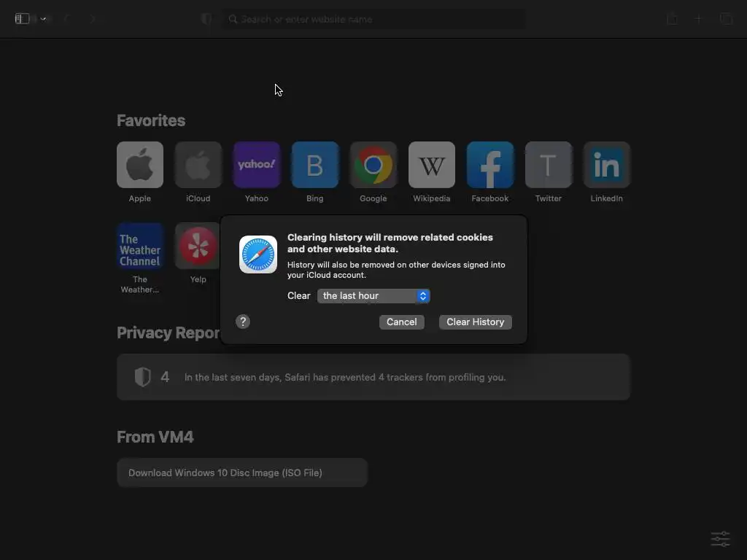Add a new tab with plus icon
The image size is (747, 560).
698,19
